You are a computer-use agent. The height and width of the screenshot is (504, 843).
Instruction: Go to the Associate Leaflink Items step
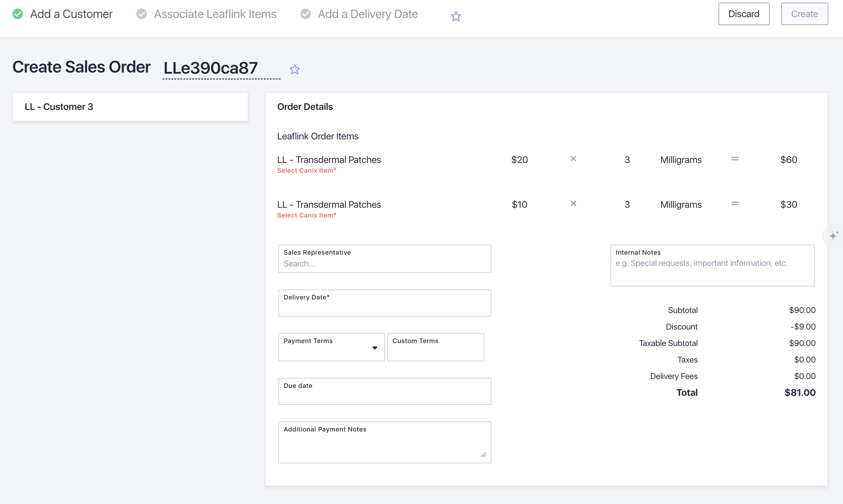coord(215,14)
